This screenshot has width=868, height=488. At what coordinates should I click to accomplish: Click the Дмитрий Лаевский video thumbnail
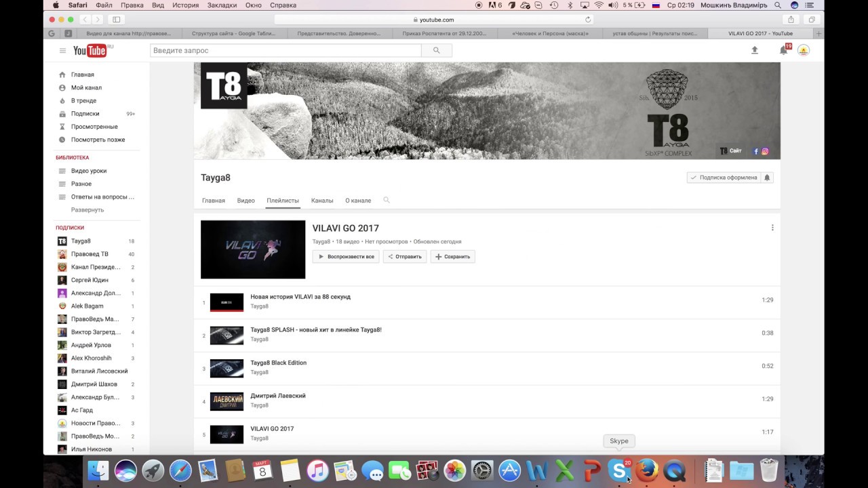226,402
